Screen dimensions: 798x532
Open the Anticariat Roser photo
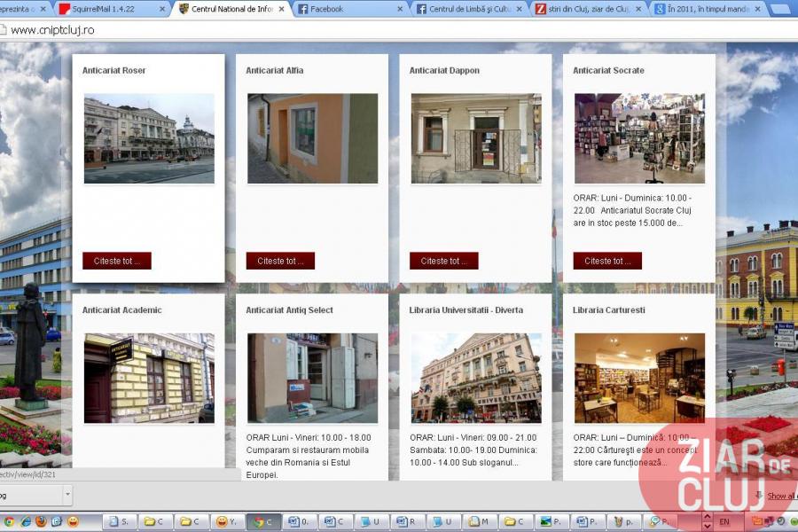point(149,138)
